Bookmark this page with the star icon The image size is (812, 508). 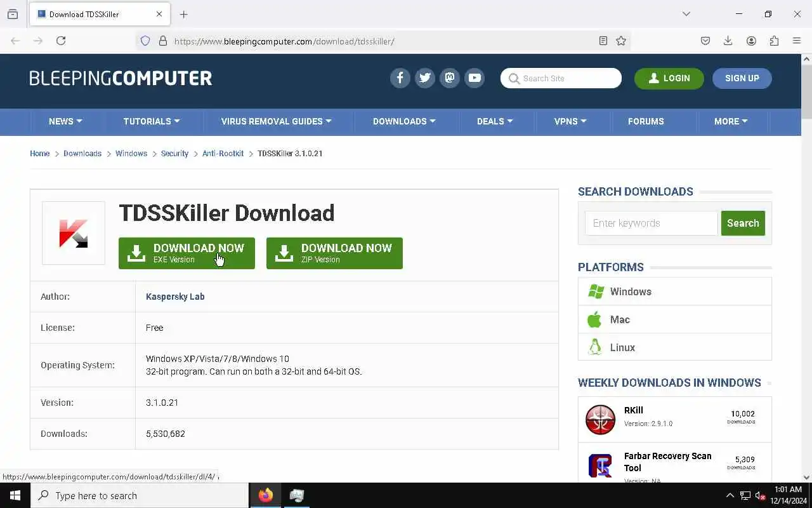click(x=621, y=41)
